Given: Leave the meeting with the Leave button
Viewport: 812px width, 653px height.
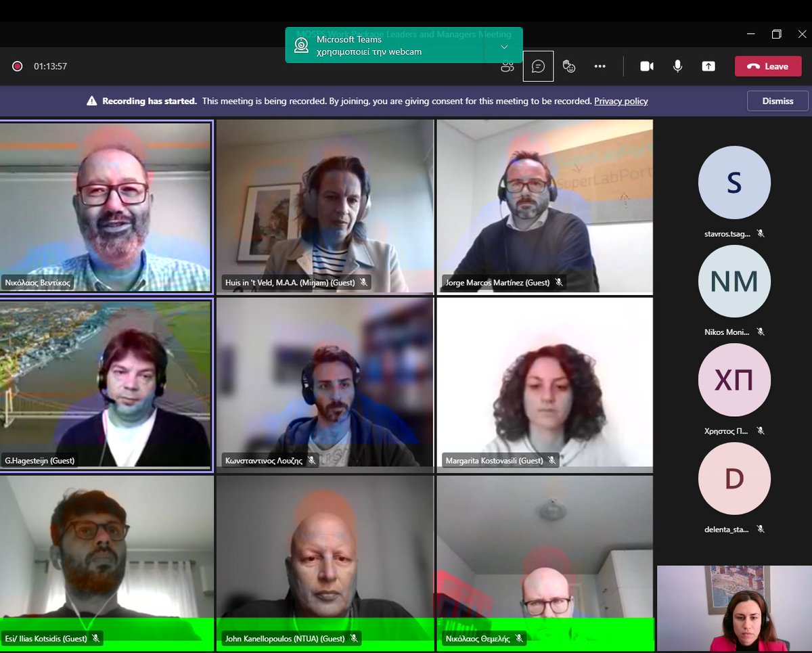Looking at the screenshot, I should click(768, 66).
